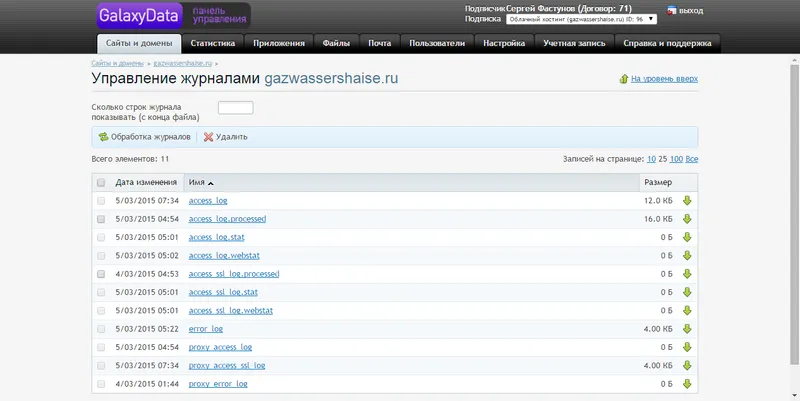800x401 pixels.
Task: Switch to the Пользователи tab
Action: 437,43
